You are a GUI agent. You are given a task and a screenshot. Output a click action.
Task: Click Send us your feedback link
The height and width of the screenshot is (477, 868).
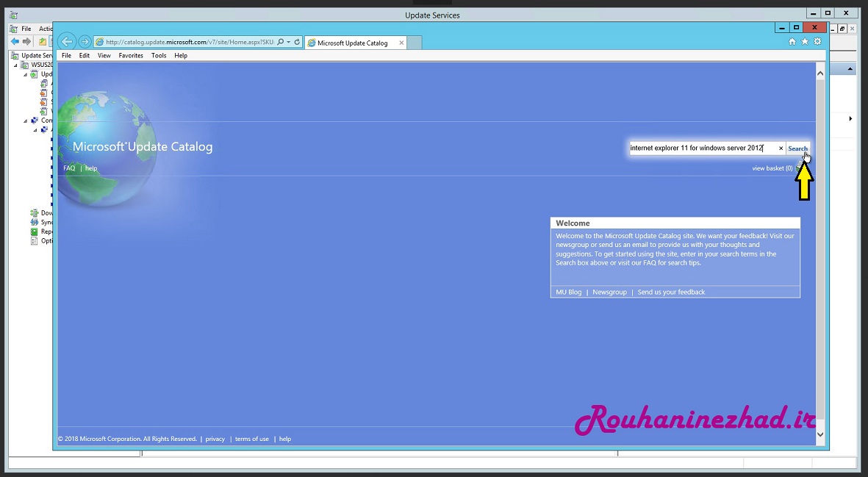point(671,293)
